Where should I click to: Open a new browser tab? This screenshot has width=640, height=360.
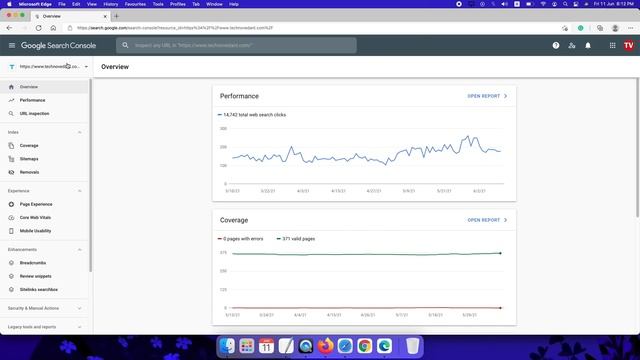pyautogui.click(x=116, y=16)
